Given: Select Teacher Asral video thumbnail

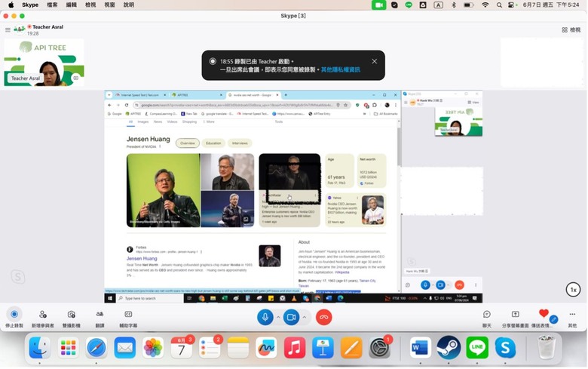Looking at the screenshot, I should 44,63.
